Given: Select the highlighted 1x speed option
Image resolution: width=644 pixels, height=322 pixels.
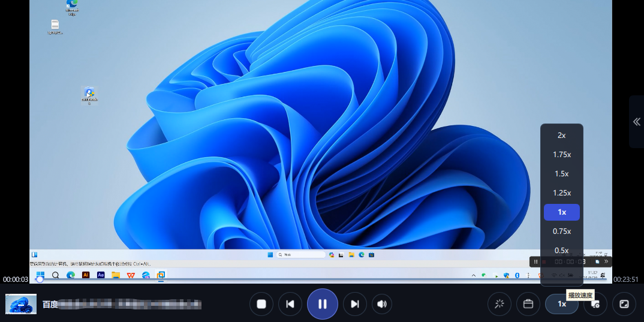Looking at the screenshot, I should pos(562,212).
